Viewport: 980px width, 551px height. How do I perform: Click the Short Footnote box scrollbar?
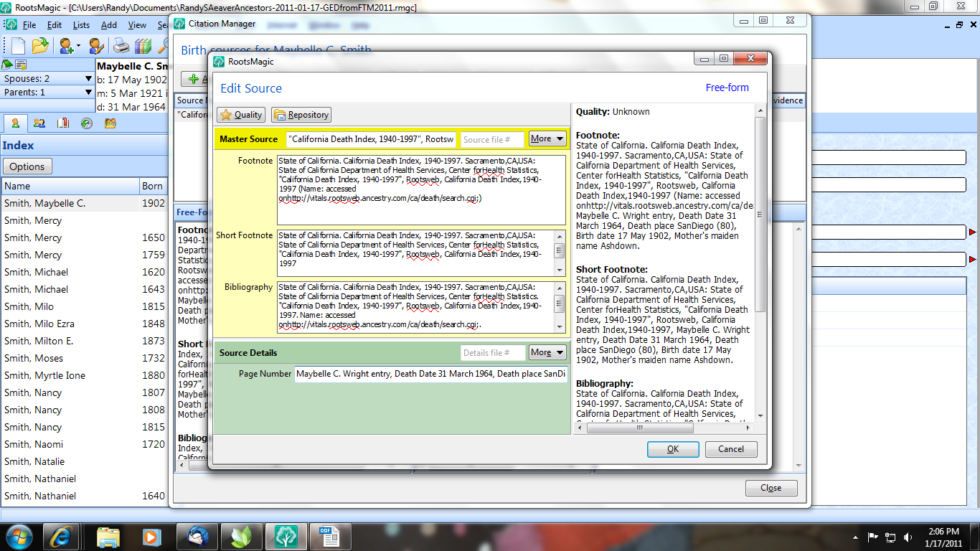click(560, 253)
